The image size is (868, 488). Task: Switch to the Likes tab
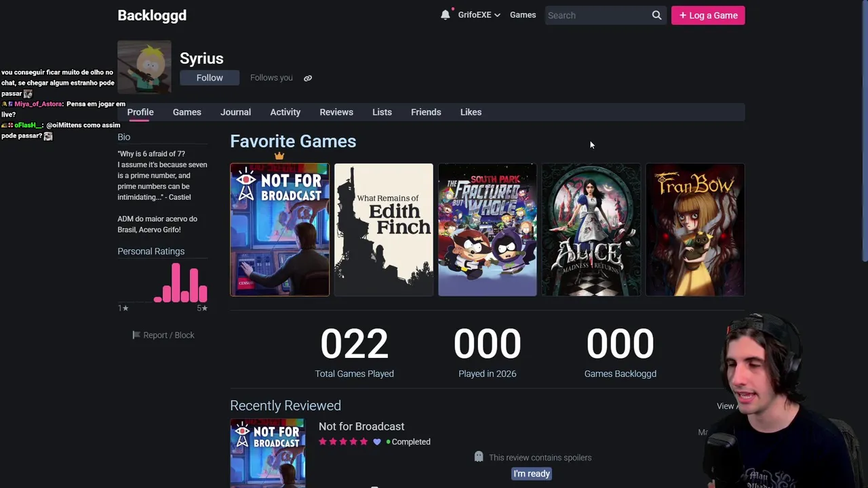(x=471, y=112)
